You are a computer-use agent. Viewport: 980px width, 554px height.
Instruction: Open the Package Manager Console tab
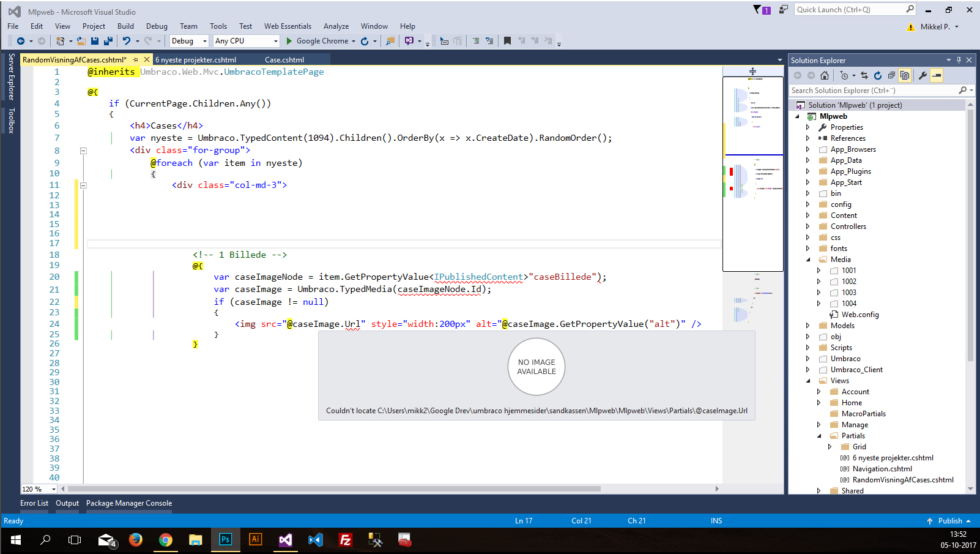click(129, 503)
